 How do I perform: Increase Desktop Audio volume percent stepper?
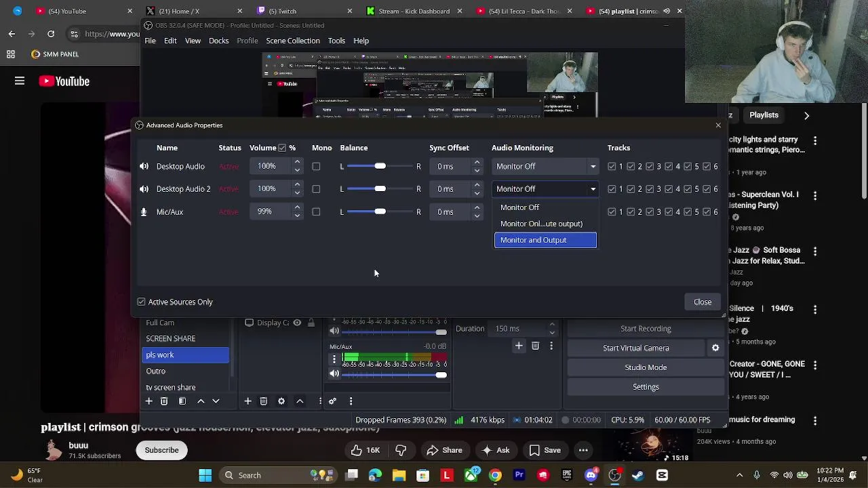point(297,163)
